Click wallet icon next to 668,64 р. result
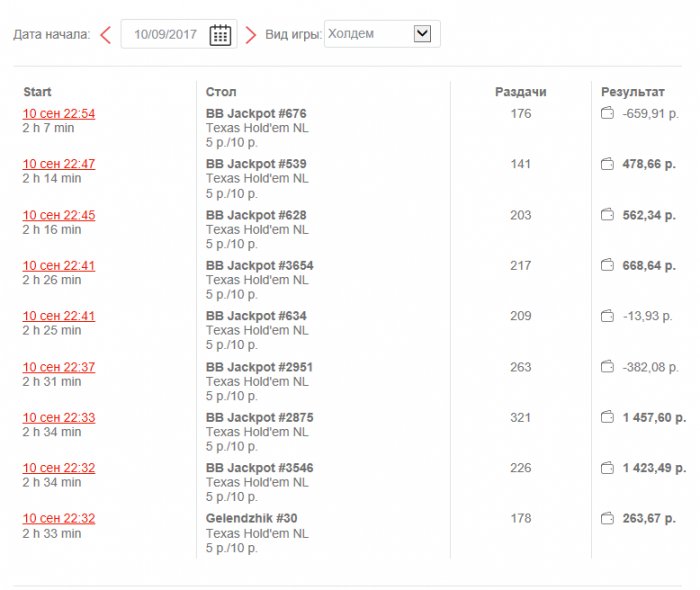This screenshot has height=590, width=700. point(606,265)
